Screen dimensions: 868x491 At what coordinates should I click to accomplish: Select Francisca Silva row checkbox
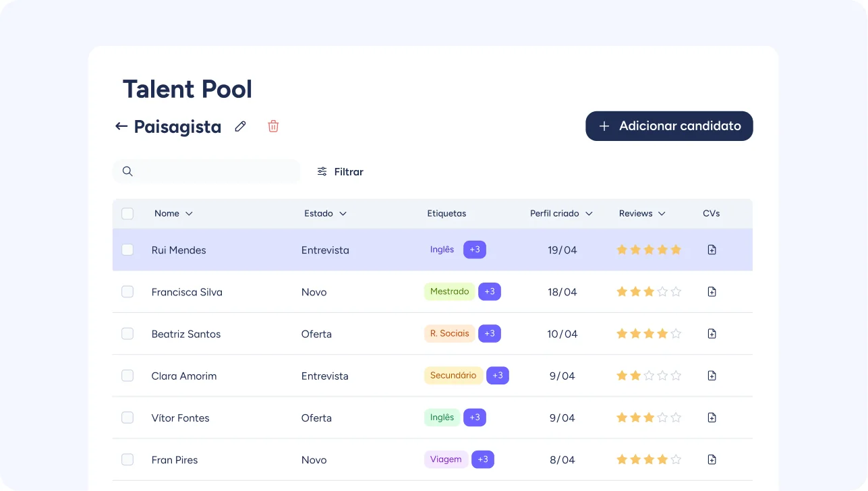pos(127,291)
